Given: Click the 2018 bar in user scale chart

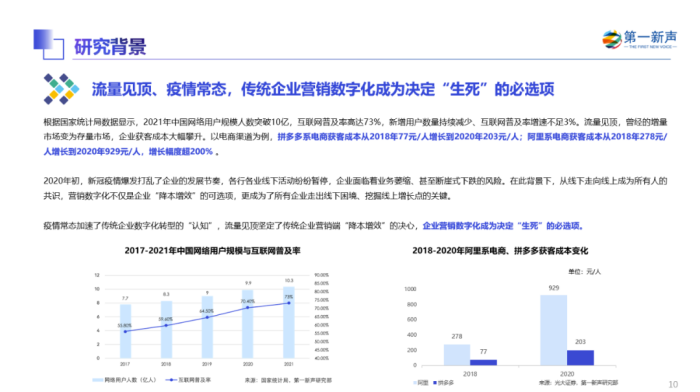Looking at the screenshot, I should click(x=166, y=329).
